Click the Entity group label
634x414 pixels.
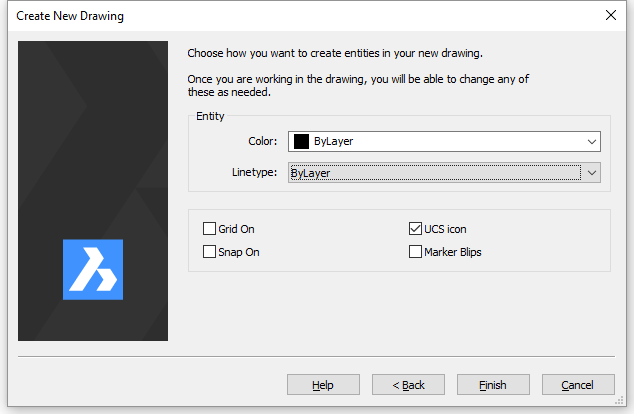210,116
